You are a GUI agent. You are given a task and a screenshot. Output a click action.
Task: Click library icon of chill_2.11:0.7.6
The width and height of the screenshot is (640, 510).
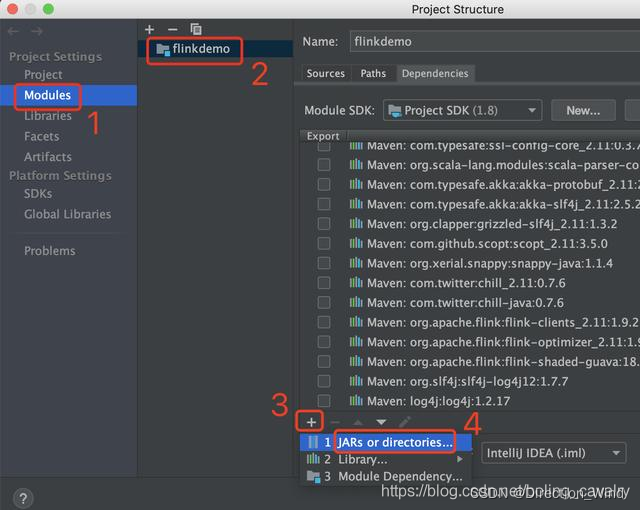(x=356, y=282)
